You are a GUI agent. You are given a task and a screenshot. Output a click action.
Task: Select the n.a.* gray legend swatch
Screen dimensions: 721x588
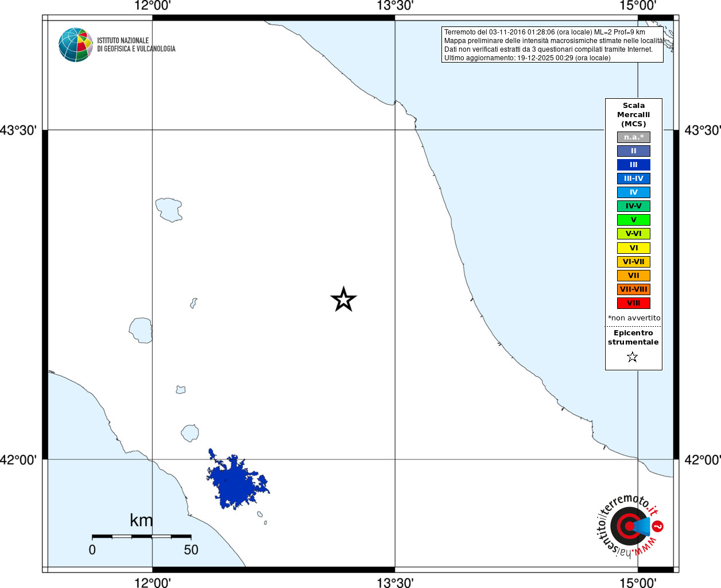(634, 137)
